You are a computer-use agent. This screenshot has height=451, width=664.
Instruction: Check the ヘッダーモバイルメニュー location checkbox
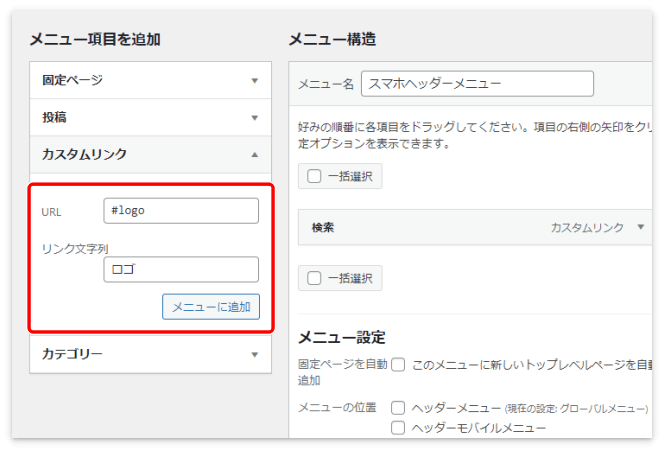click(398, 428)
